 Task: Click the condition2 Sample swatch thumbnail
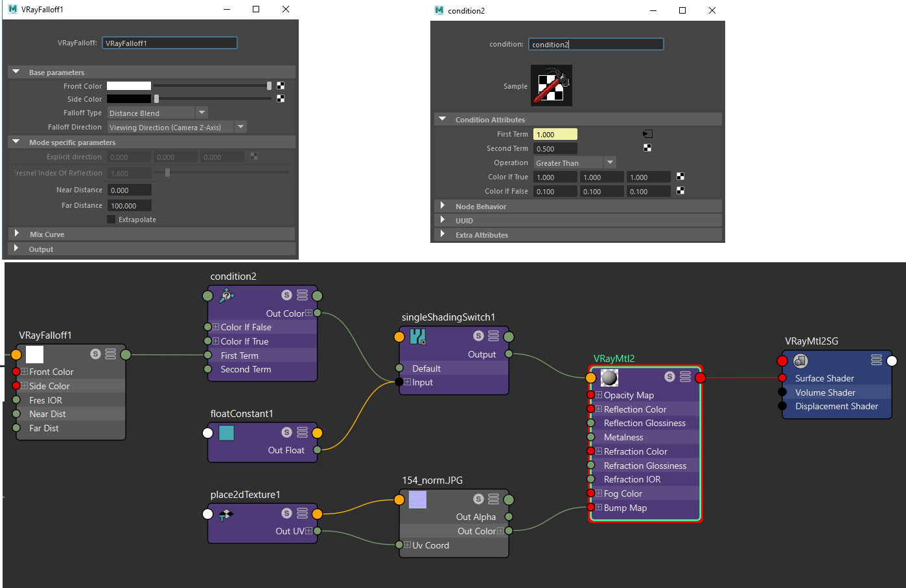[x=551, y=85]
